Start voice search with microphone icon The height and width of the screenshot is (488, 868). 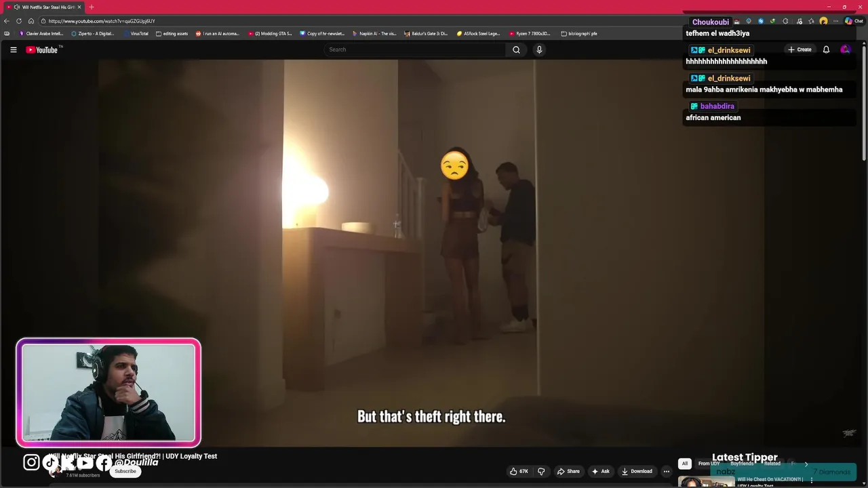[x=539, y=49]
